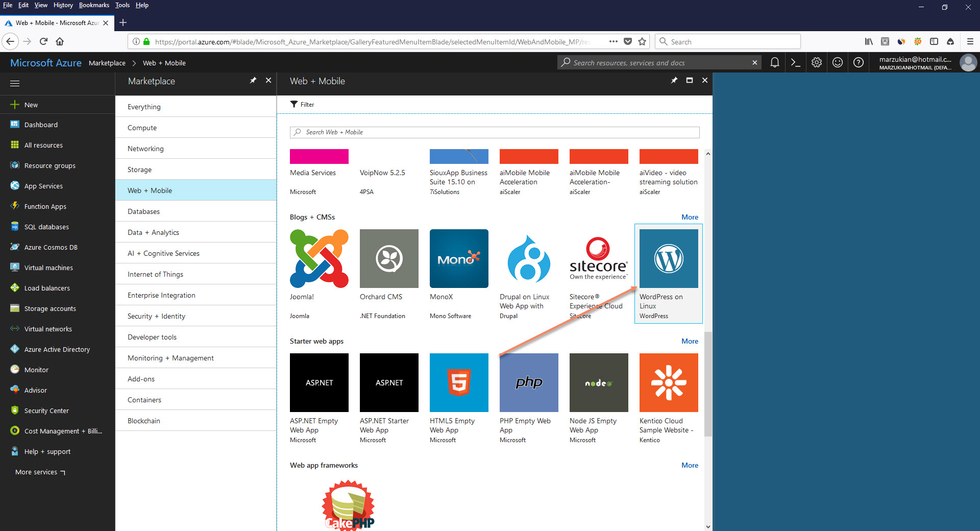The height and width of the screenshot is (531, 980).
Task: Open the Firefox application menu
Action: click(x=969, y=41)
